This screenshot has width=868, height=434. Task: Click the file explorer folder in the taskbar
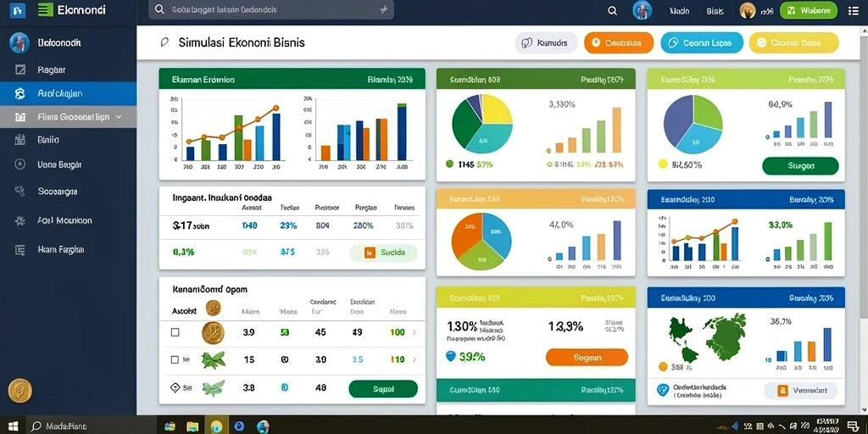pos(192,426)
